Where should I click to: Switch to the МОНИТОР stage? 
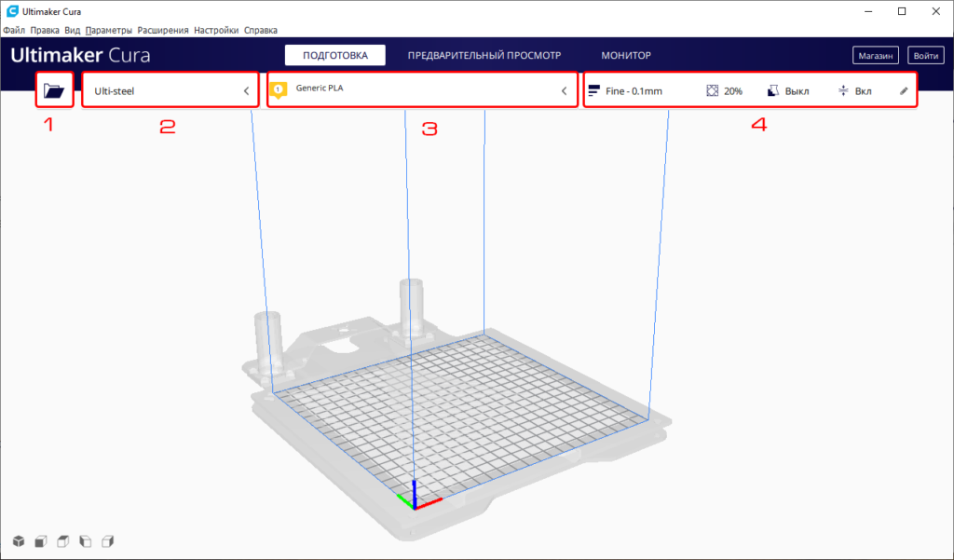625,55
